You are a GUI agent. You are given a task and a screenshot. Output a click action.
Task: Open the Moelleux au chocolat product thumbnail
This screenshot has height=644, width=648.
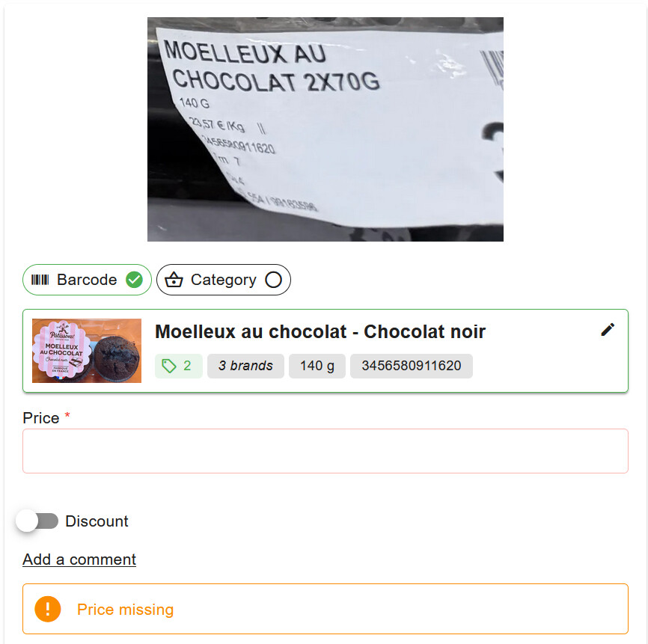87,351
